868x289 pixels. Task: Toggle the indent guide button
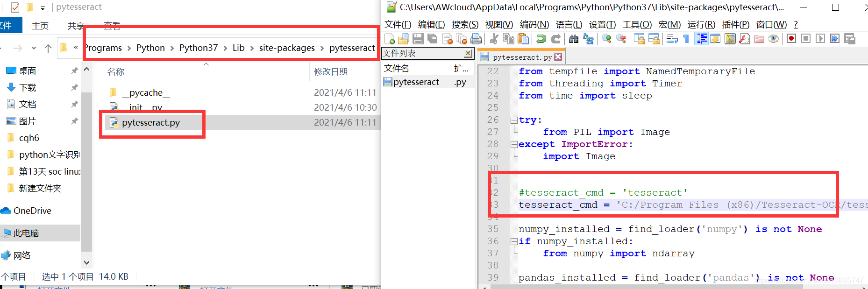pyautogui.click(x=701, y=39)
